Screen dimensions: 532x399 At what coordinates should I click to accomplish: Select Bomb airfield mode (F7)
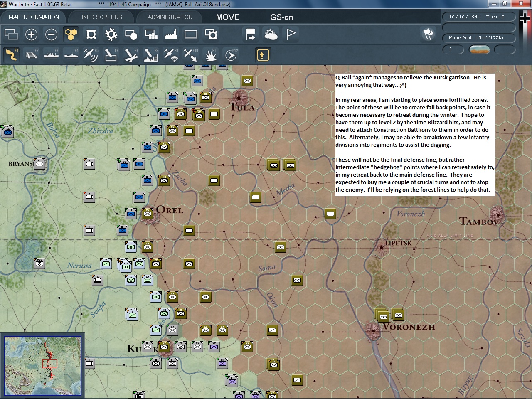131,55
